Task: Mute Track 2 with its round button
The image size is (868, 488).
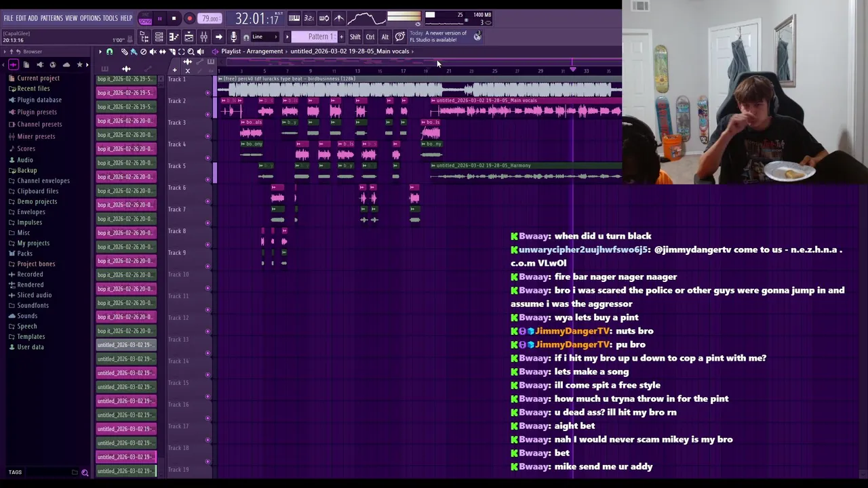Action: 208,115
